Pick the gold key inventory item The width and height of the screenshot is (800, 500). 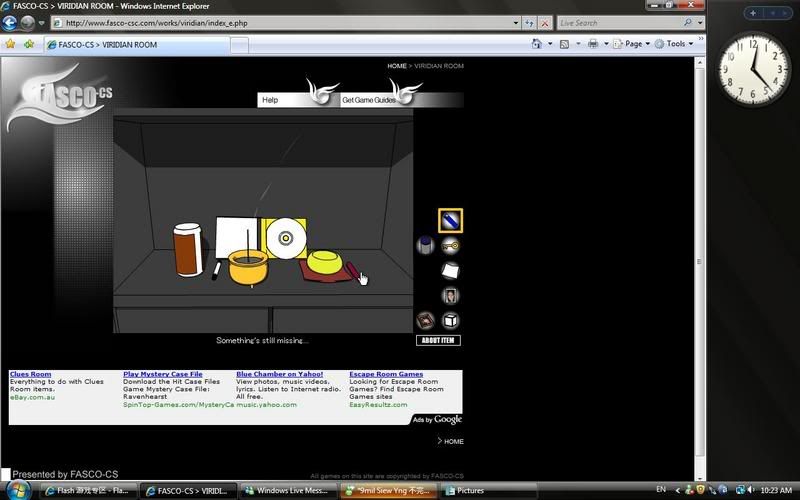451,246
